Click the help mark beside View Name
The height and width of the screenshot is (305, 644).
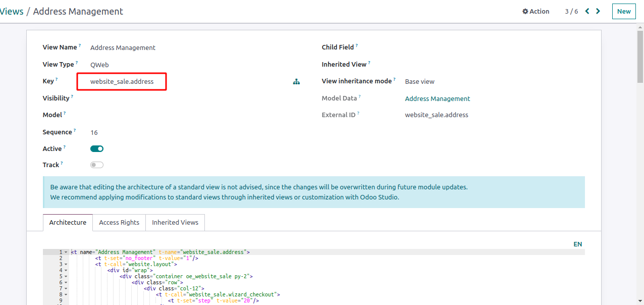80,45
